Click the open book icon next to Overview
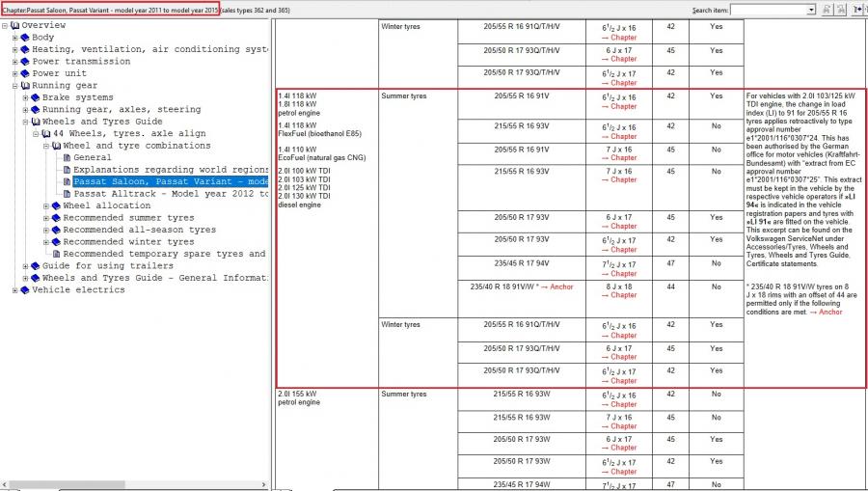 [x=14, y=25]
